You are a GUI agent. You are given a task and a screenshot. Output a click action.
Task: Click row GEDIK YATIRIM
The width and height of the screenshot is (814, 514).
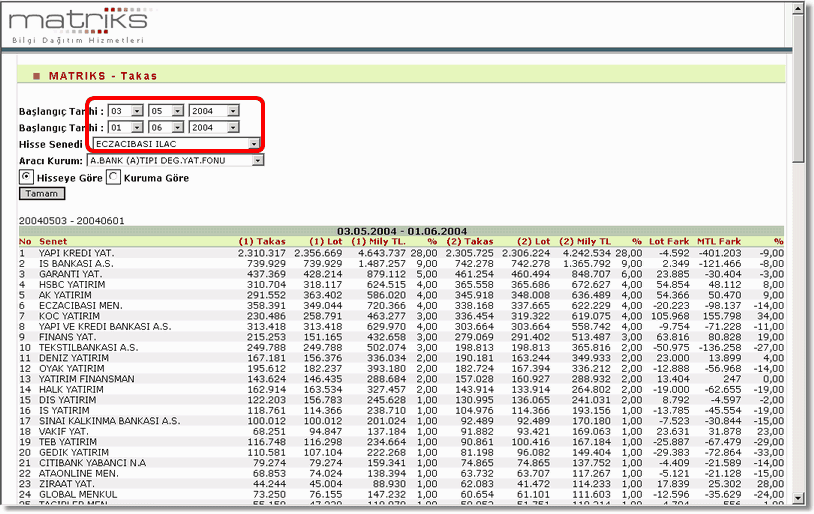(401, 452)
